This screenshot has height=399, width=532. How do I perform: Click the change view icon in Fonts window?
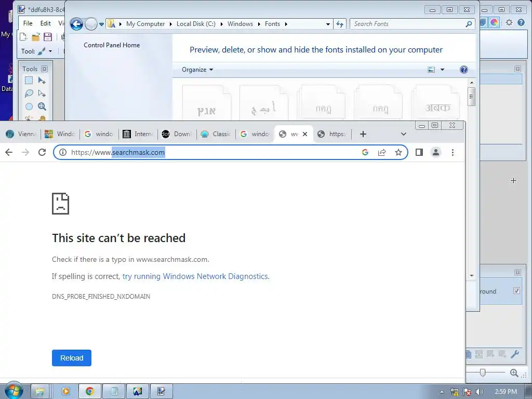click(x=431, y=70)
